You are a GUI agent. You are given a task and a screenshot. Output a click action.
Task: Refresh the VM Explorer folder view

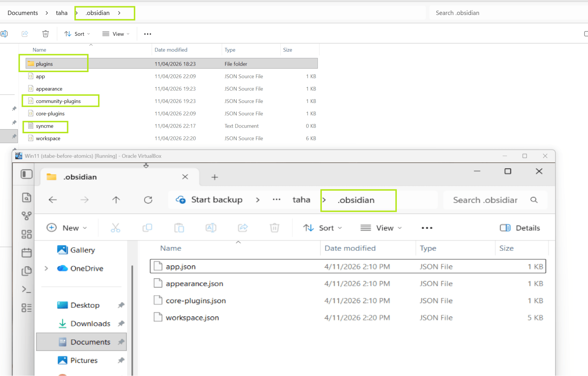(x=148, y=200)
